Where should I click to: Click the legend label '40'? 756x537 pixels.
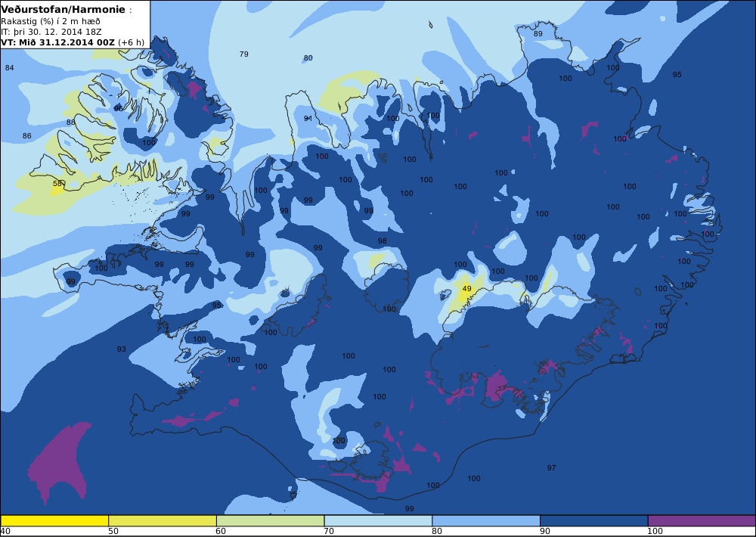5,531
